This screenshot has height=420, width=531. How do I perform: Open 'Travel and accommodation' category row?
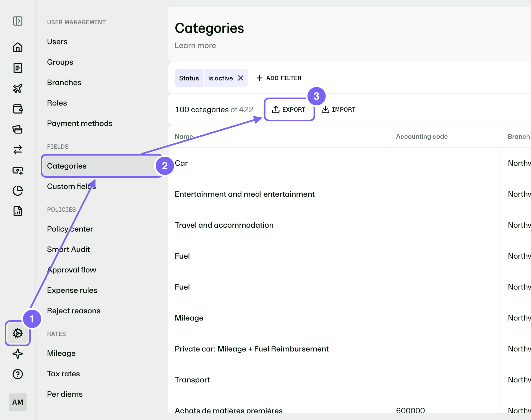tap(350, 225)
